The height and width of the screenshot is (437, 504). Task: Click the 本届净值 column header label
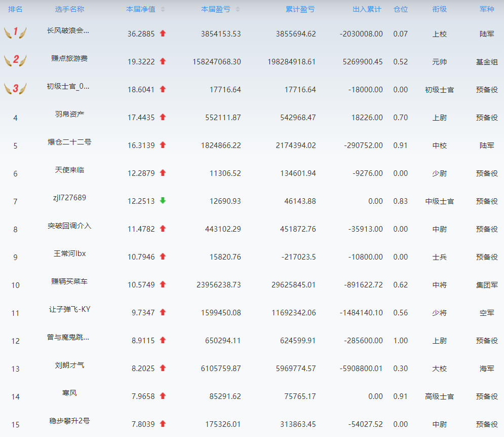point(141,9)
